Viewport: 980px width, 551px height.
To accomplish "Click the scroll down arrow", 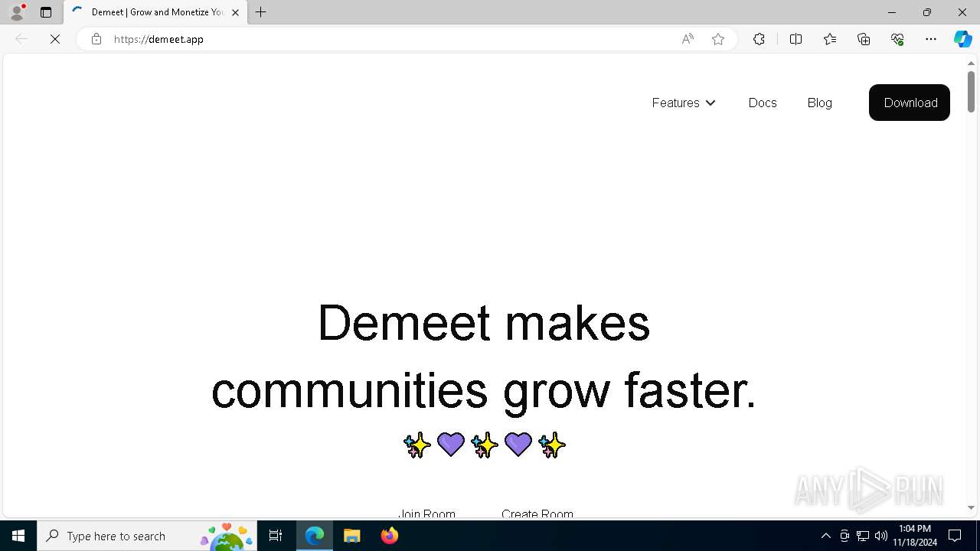I will (x=971, y=507).
